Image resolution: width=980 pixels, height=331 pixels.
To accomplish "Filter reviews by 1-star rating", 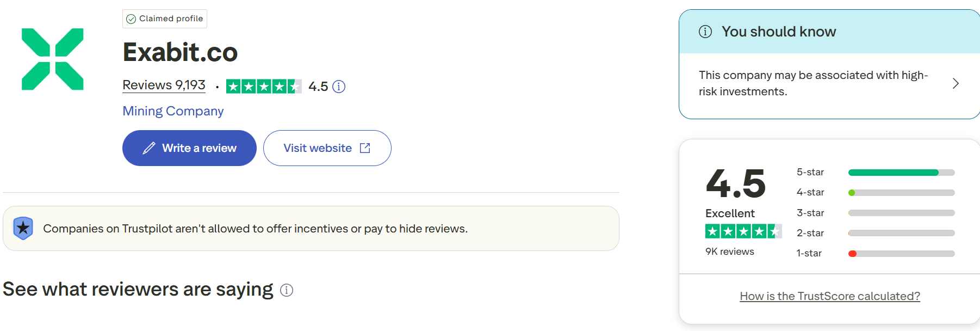I will (875, 254).
